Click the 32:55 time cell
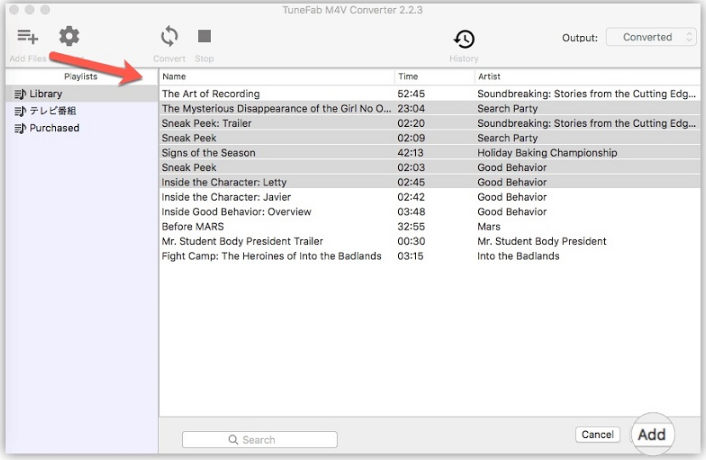 coord(411,227)
